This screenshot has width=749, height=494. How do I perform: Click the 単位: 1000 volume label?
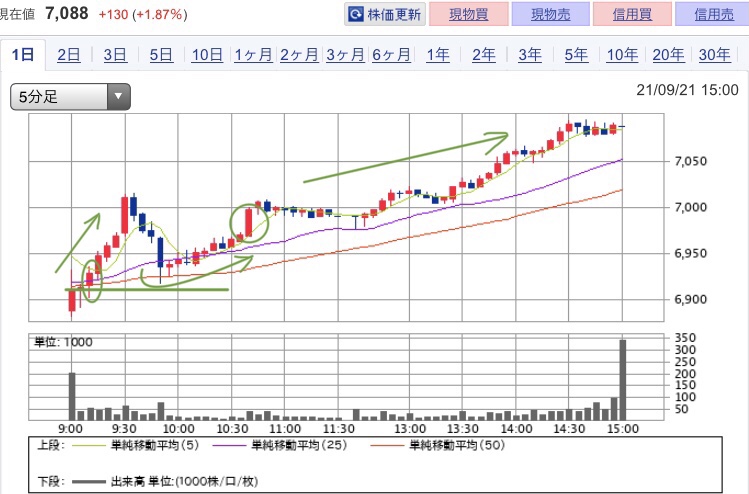point(64,342)
